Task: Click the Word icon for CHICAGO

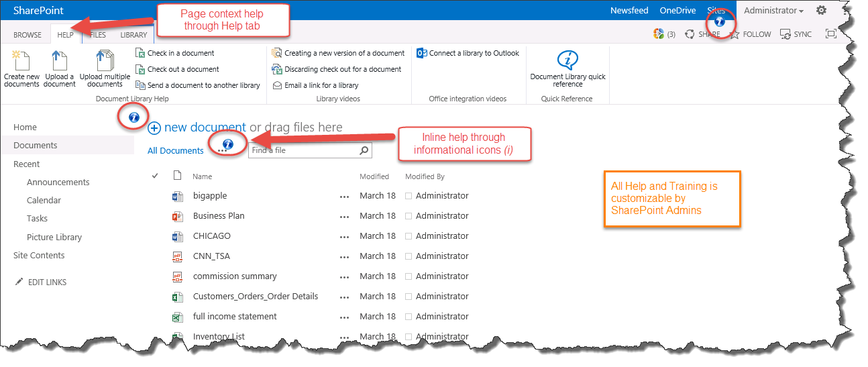Action: [x=178, y=236]
